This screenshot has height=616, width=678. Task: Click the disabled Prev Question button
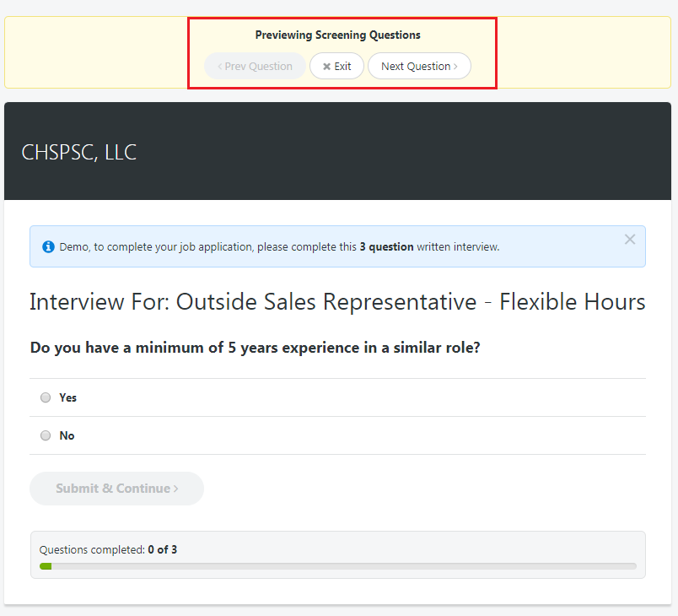pyautogui.click(x=255, y=66)
